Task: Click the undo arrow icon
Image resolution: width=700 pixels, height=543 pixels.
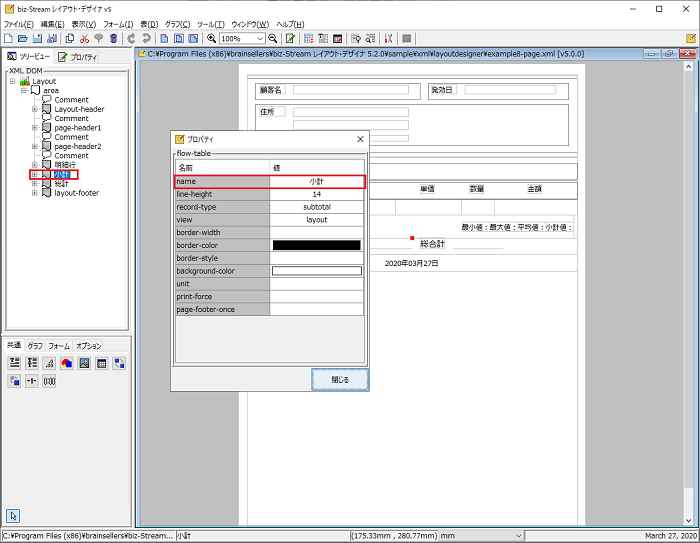Action: [x=131, y=38]
